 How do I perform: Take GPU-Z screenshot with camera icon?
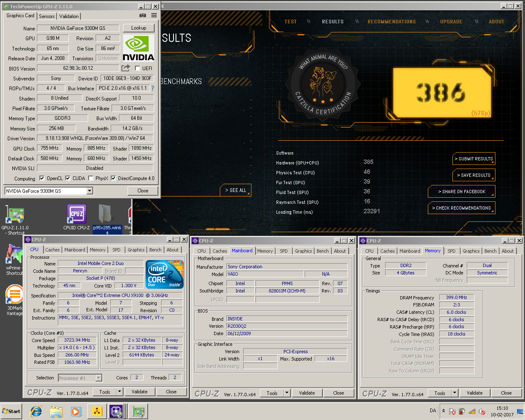pos(142,16)
